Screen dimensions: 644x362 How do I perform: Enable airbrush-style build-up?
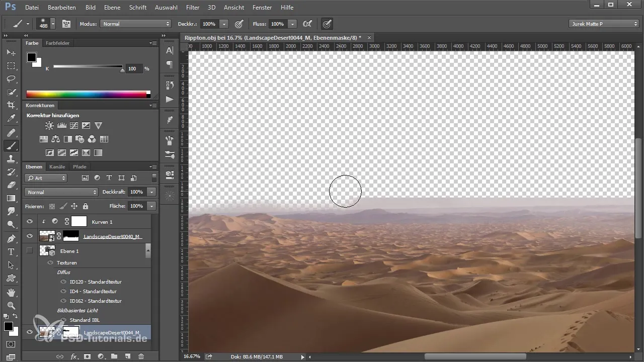click(307, 24)
